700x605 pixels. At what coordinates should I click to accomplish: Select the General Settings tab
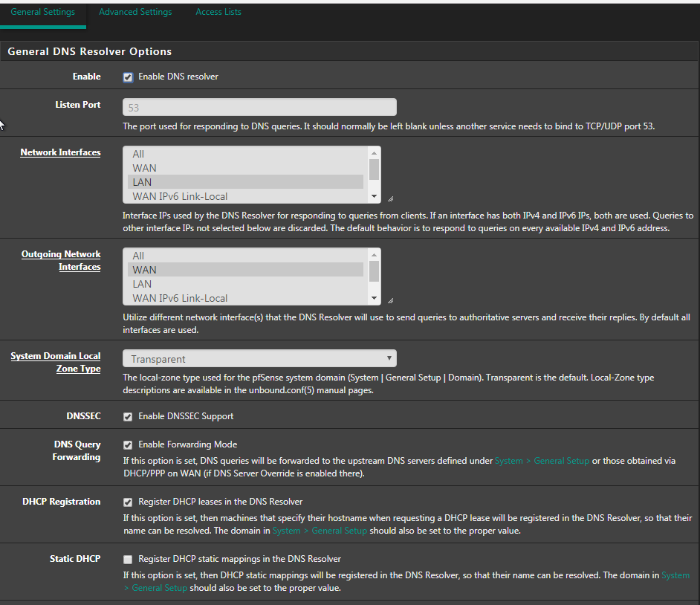pyautogui.click(x=42, y=12)
